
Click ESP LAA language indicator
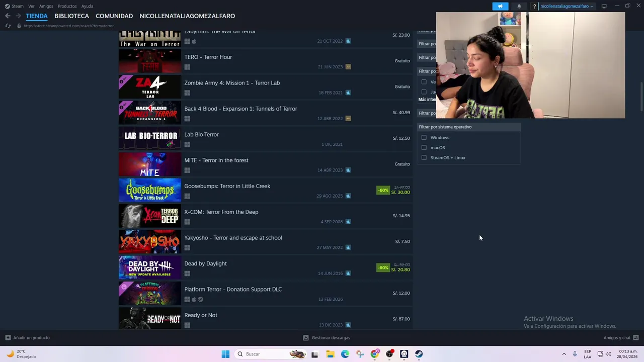[588, 354]
